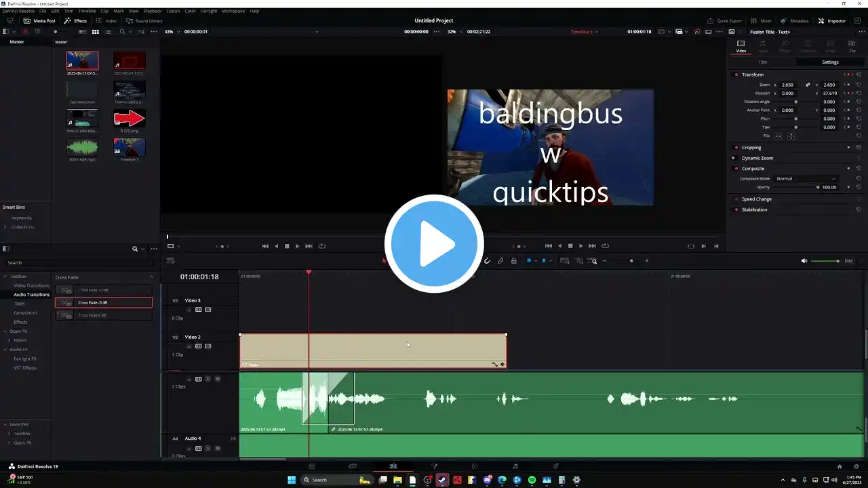Switch to the Title tab in Inspector

click(x=763, y=62)
